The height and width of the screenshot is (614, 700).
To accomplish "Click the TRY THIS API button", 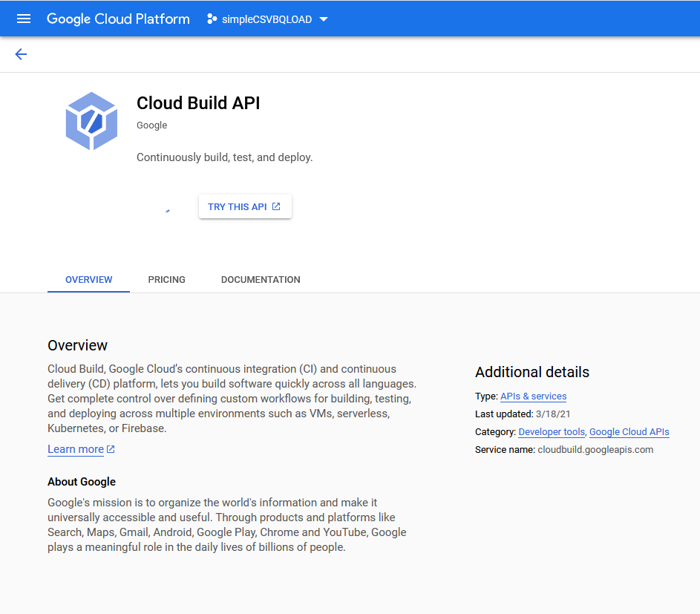I will (245, 206).
